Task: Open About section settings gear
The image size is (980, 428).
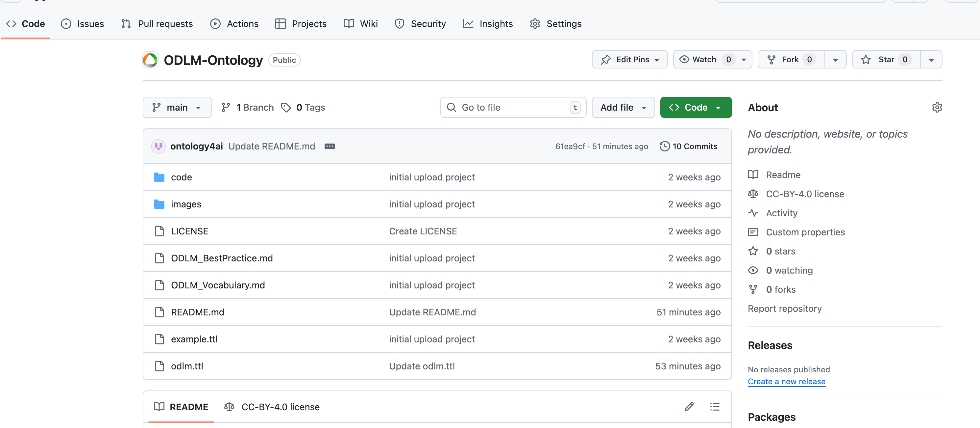Action: pyautogui.click(x=937, y=107)
